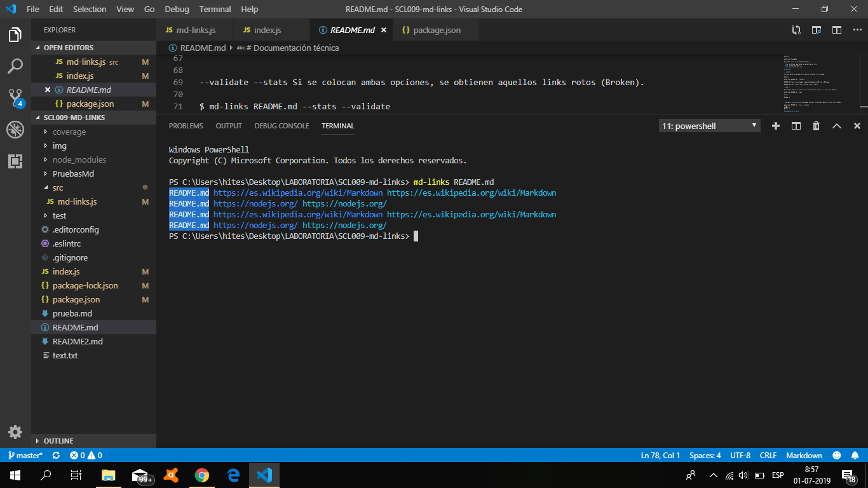Viewport: 868px width, 488px height.
Task: Open the Extensions view in activity bar
Action: pos(15,161)
